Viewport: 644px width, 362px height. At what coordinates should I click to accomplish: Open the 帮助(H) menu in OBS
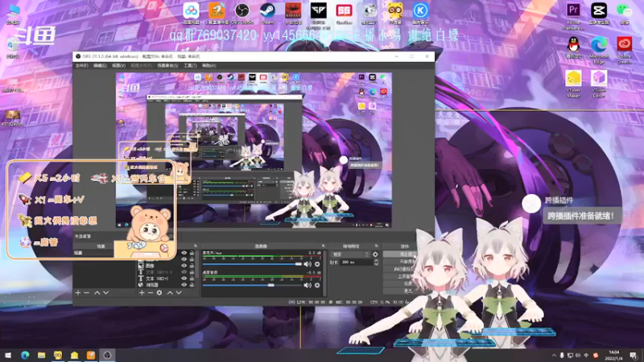click(209, 66)
